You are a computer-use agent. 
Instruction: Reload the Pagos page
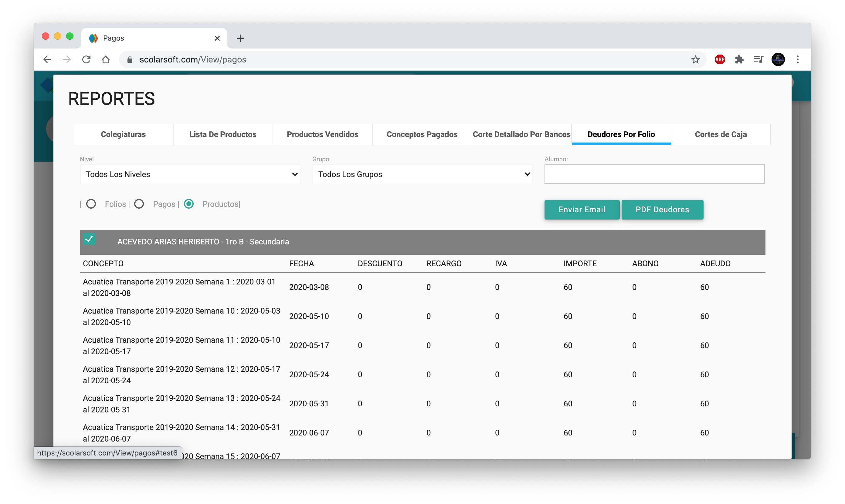pos(86,59)
